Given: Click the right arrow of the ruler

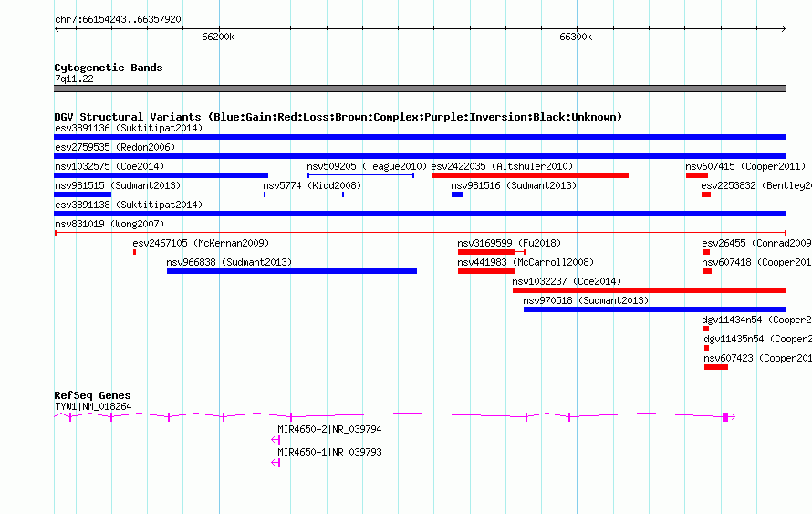Looking at the screenshot, I should click(784, 29).
